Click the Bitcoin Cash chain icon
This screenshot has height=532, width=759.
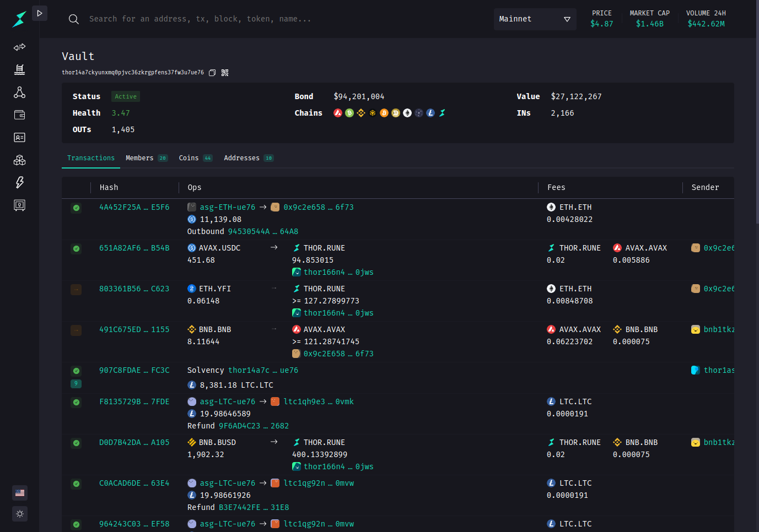pyautogui.click(x=349, y=113)
